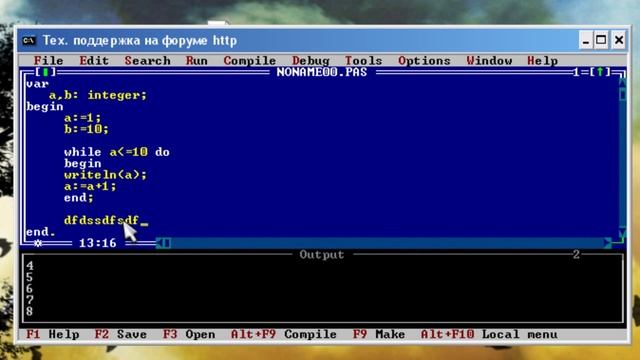
Task: Click F2 Save in status bar
Action: coord(120,334)
